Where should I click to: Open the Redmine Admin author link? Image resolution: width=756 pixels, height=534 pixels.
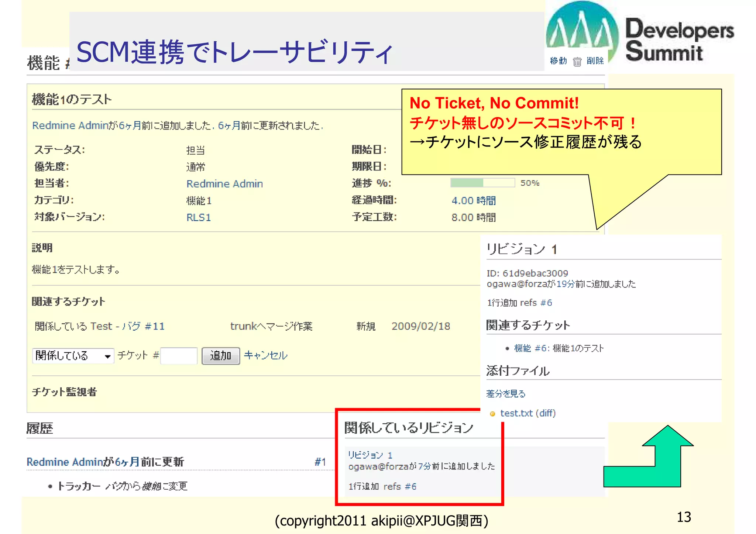coord(70,125)
